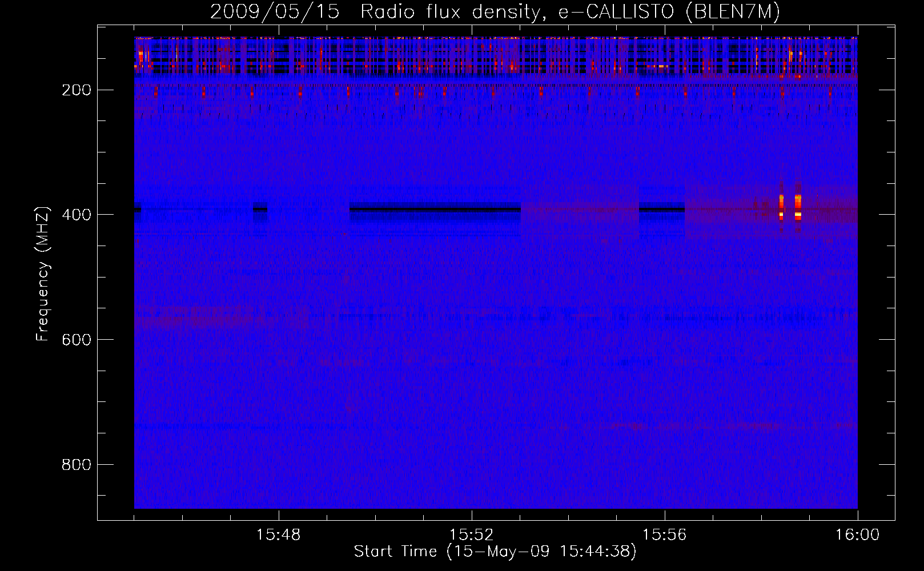Click the '400' frequency tick label
Viewport: 924px width, 571px height.
[x=77, y=215]
